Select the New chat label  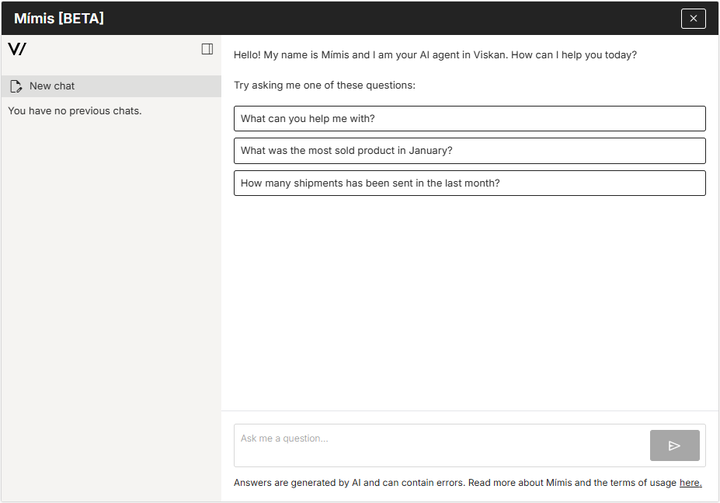(52, 86)
